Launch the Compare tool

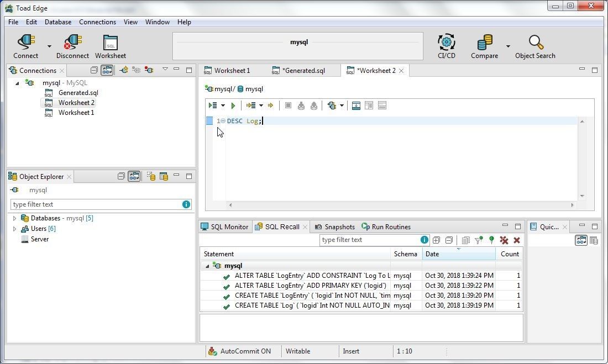click(484, 46)
